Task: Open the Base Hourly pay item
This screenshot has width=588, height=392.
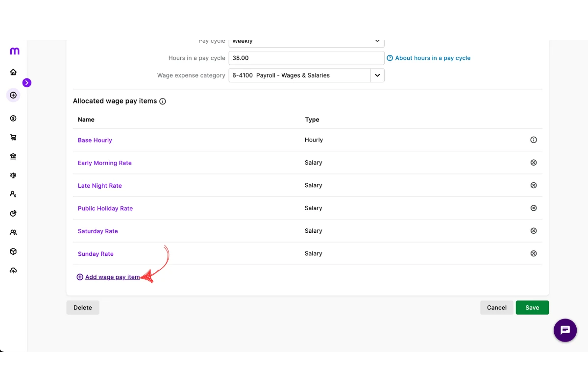Action: [x=95, y=140]
